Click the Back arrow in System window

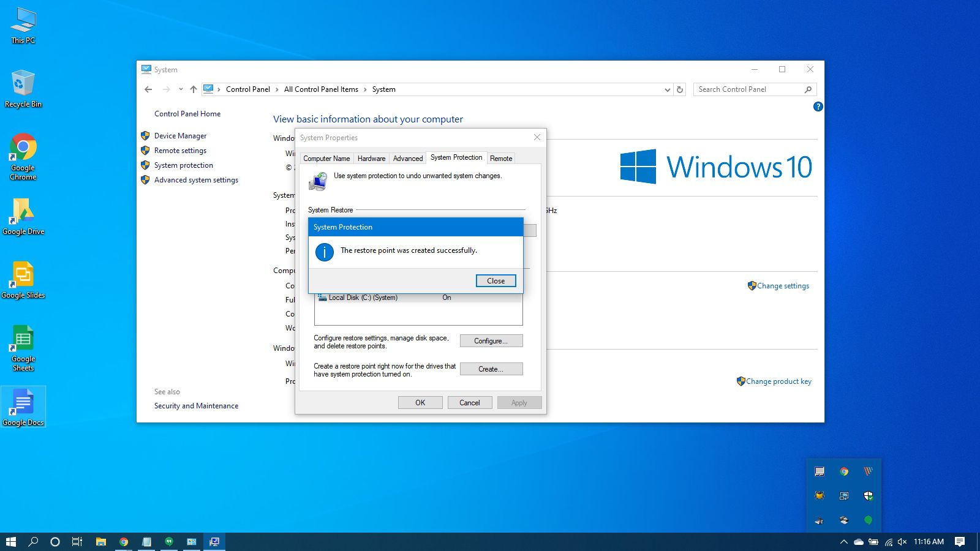pyautogui.click(x=148, y=89)
